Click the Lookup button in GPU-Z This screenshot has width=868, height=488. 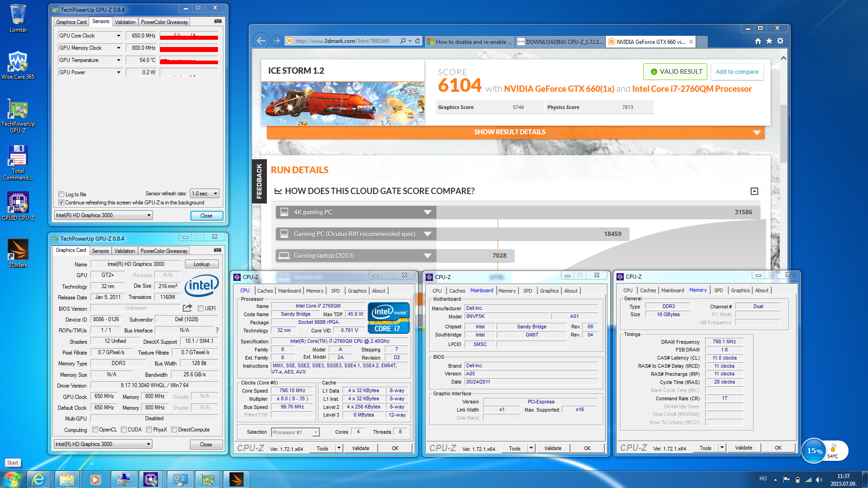[x=201, y=264]
